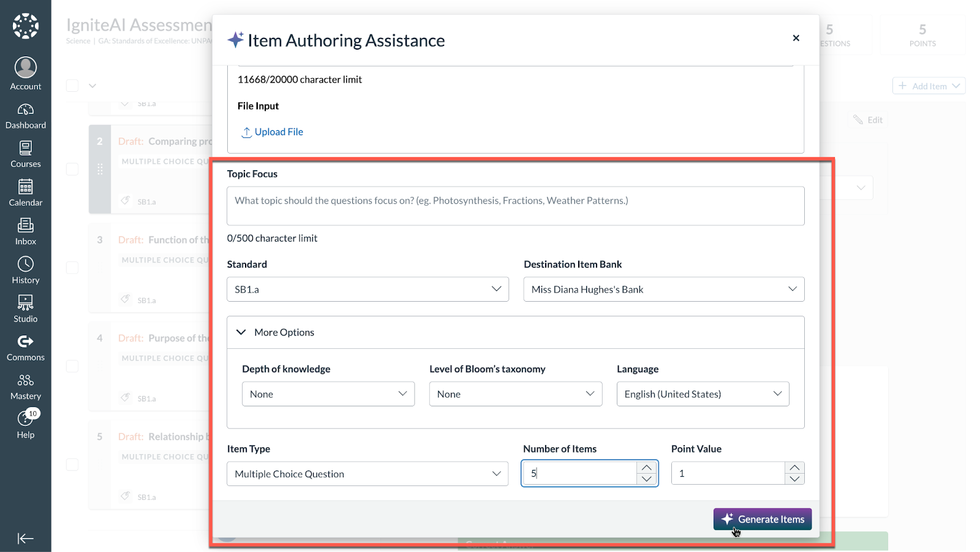Click the Generate Items button

tap(763, 519)
